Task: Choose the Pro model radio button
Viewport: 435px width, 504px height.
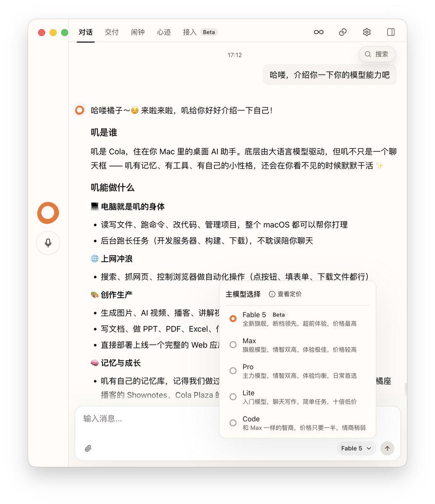Action: pos(233,371)
